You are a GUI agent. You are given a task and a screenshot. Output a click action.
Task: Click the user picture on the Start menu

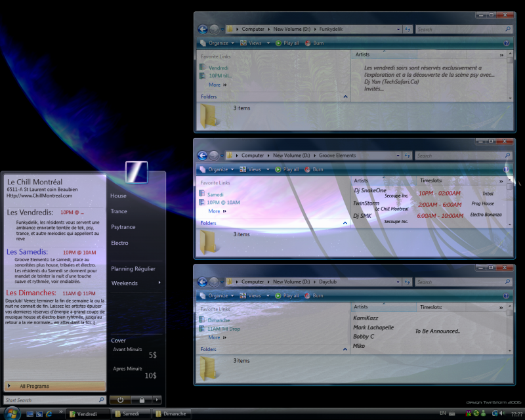click(x=136, y=172)
